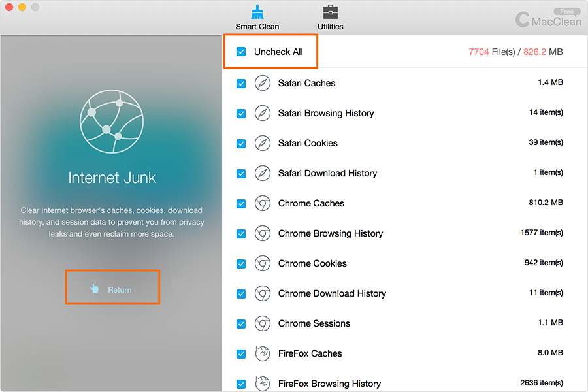Click the Safari Cookies compass icon
This screenshot has width=588, height=392.
[x=263, y=143]
